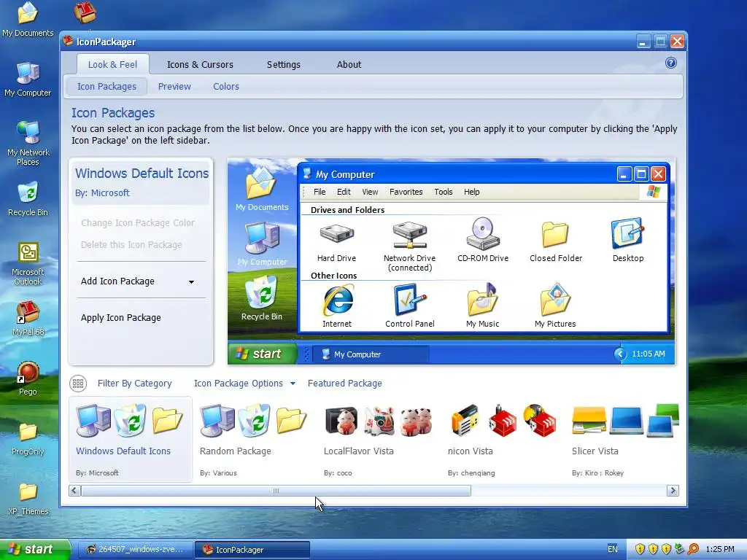Click the preview pane's start button
The height and width of the screenshot is (560, 747).
[x=262, y=354]
